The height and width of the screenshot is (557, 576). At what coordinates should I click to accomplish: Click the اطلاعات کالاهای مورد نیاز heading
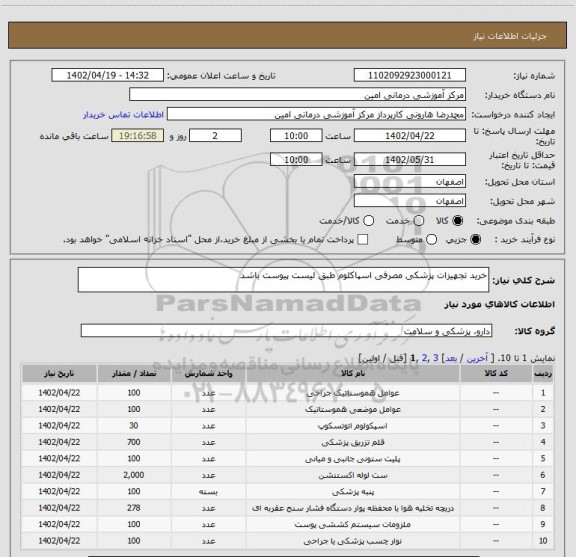(500, 304)
